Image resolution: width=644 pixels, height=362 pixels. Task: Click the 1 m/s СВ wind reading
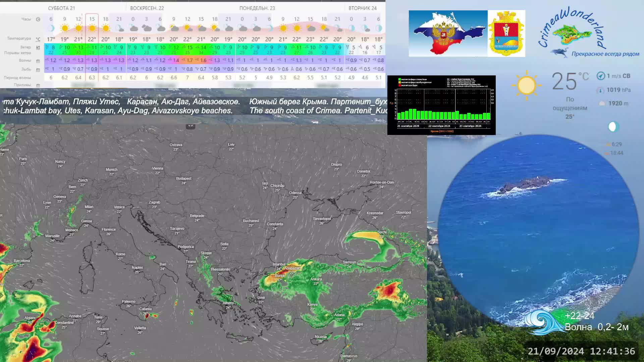[619, 76]
